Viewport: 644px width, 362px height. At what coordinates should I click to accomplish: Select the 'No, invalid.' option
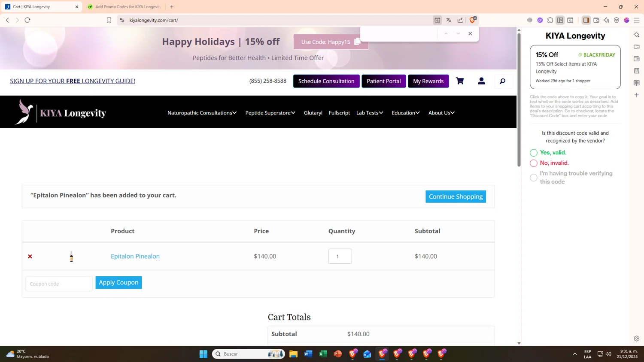(534, 163)
